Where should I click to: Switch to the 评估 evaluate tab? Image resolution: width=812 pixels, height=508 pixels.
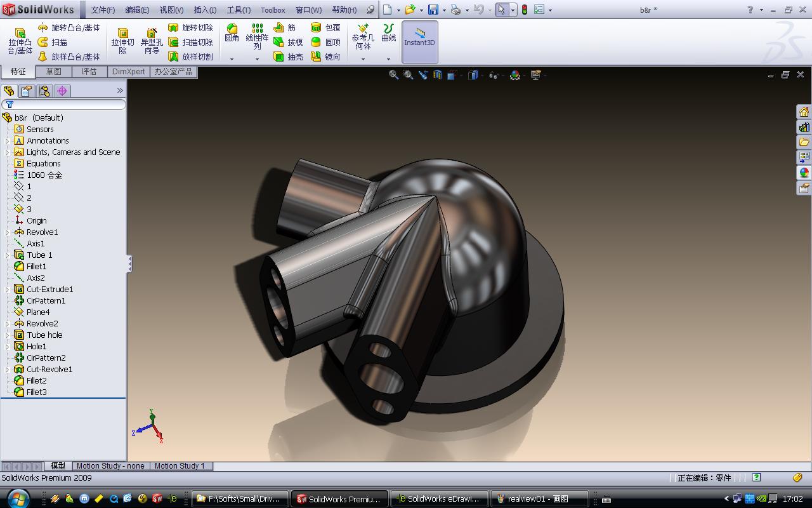89,72
